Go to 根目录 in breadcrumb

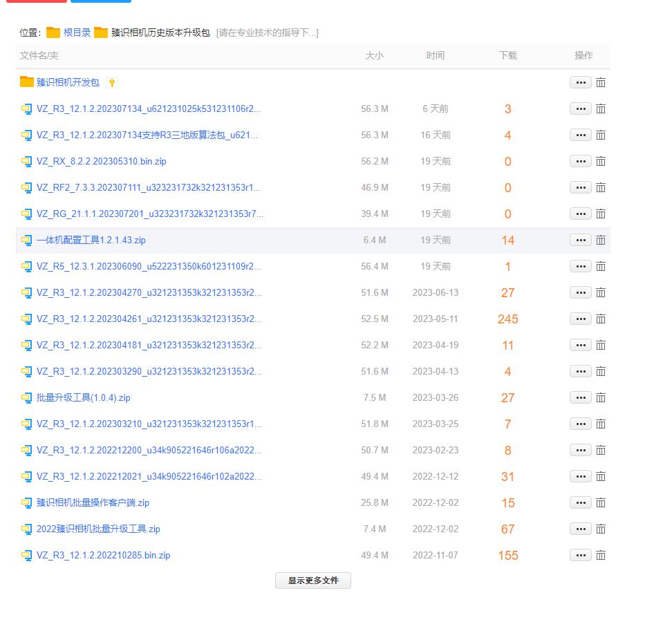pos(77,32)
